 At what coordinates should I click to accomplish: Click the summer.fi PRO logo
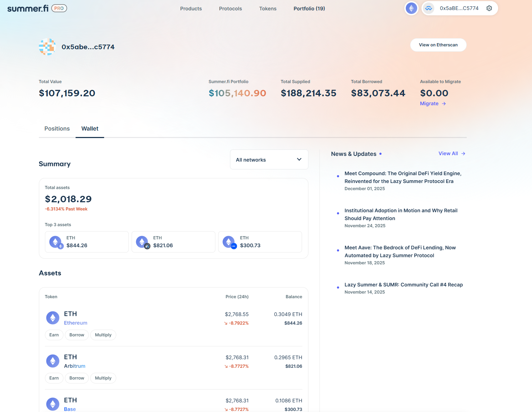point(37,8)
